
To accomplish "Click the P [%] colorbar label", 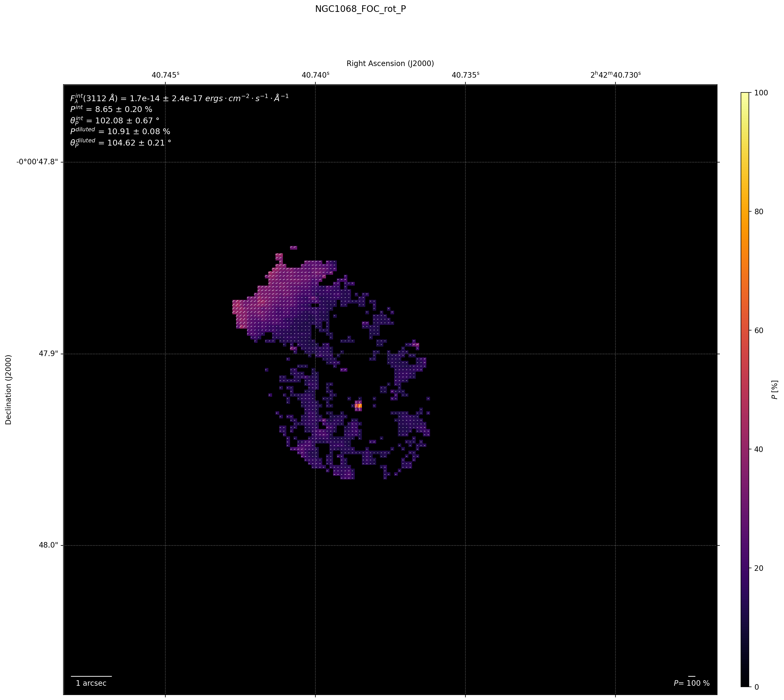I will pos(774,390).
